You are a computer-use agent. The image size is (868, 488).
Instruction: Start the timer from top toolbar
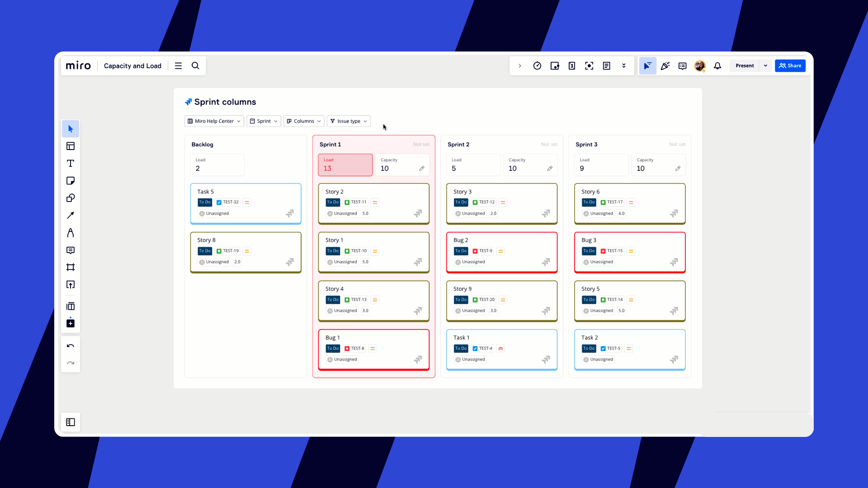(537, 66)
